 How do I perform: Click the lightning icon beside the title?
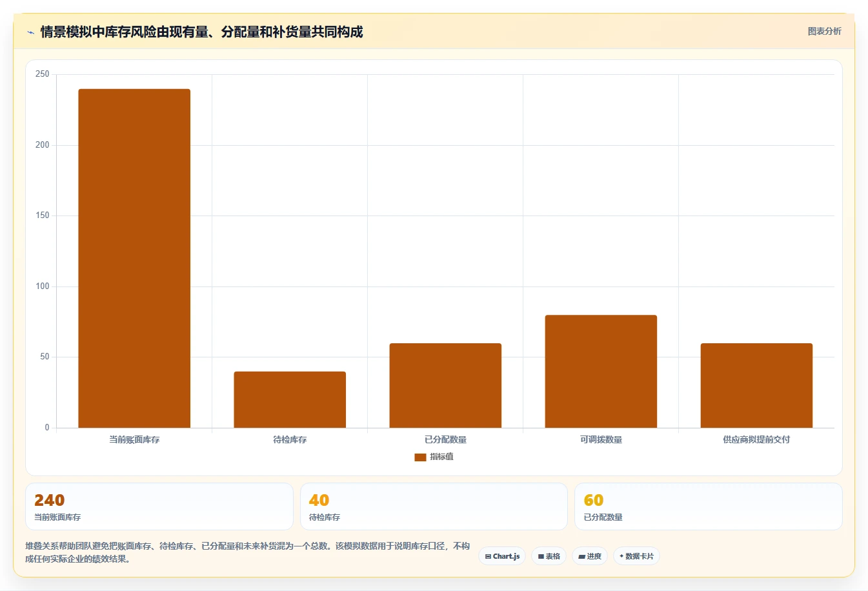[30, 32]
